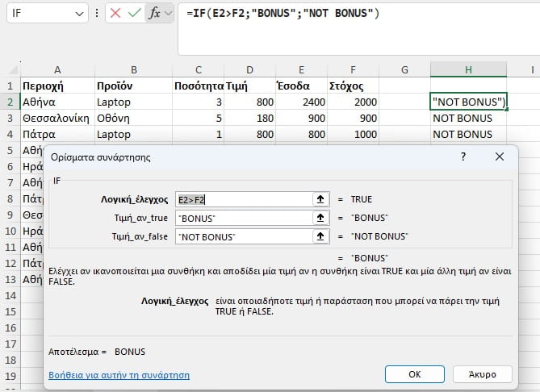Select row 16 header

pyautogui.click(x=10, y=328)
